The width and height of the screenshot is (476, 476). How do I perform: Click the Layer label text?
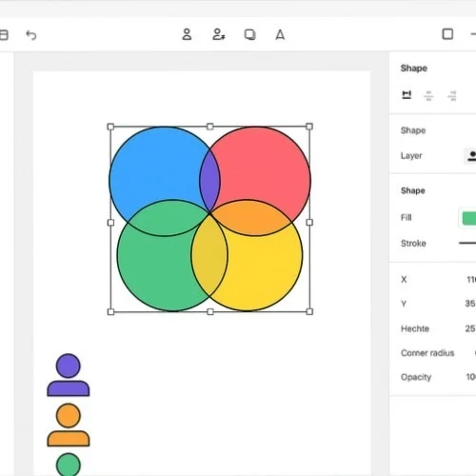(411, 156)
